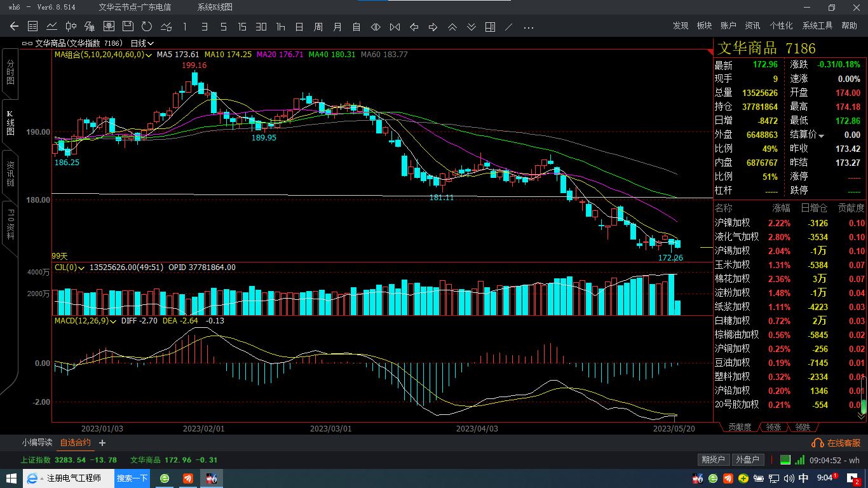Screen dimensions: 868x488
Task: Open the drawing line tool icon
Action: (508, 27)
